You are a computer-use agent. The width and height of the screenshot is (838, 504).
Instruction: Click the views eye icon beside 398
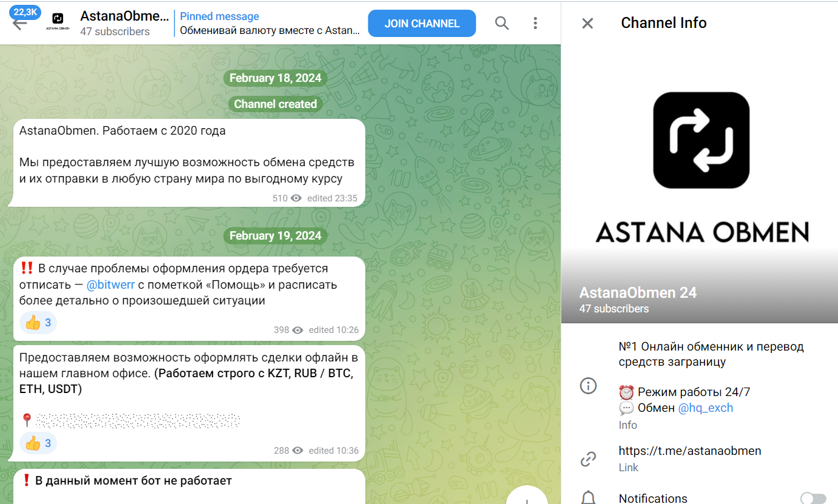coord(297,330)
